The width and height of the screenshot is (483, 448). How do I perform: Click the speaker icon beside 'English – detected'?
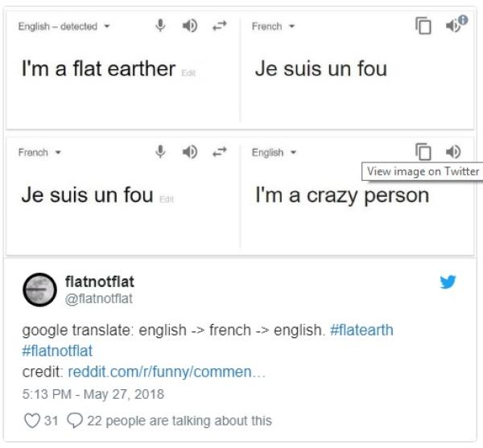point(190,26)
